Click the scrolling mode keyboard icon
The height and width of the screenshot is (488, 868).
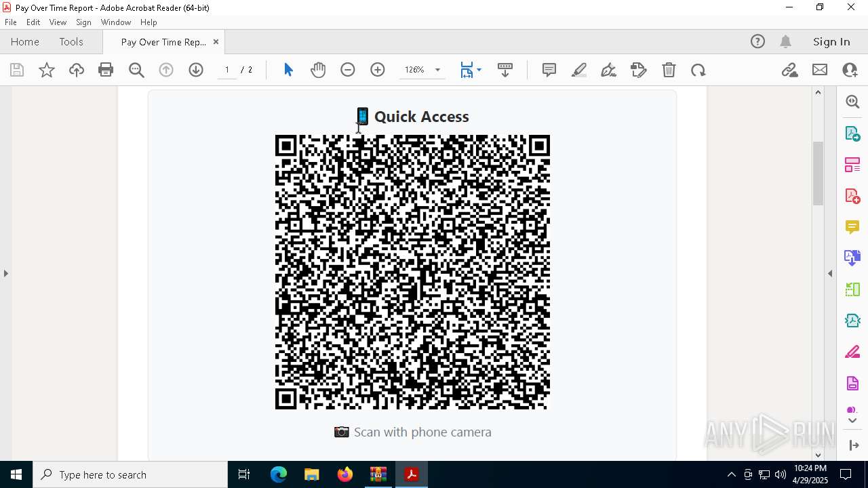[505, 70]
